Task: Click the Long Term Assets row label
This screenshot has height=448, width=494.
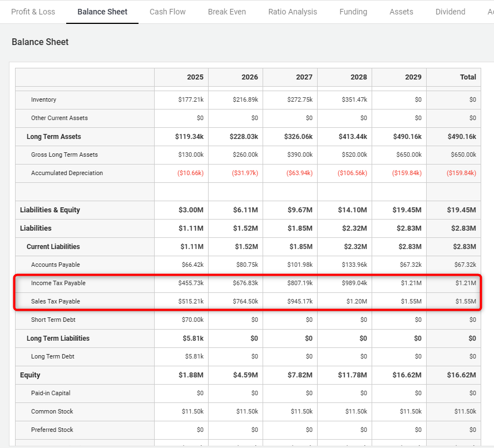Action: coord(53,137)
